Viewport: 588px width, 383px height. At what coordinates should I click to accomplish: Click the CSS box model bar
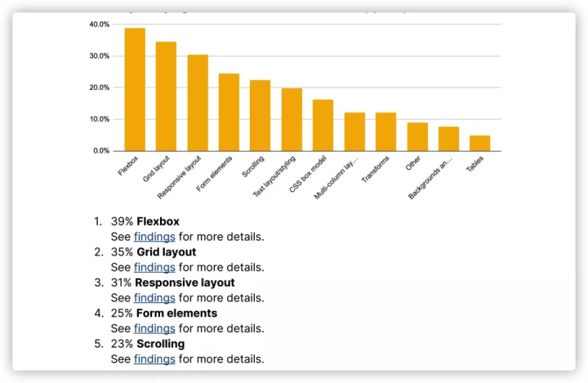point(323,126)
